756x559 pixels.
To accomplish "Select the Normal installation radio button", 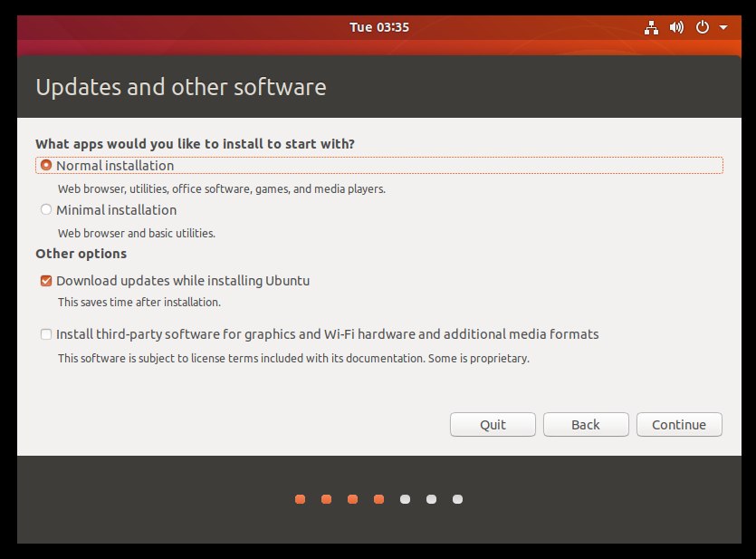I will [46, 166].
